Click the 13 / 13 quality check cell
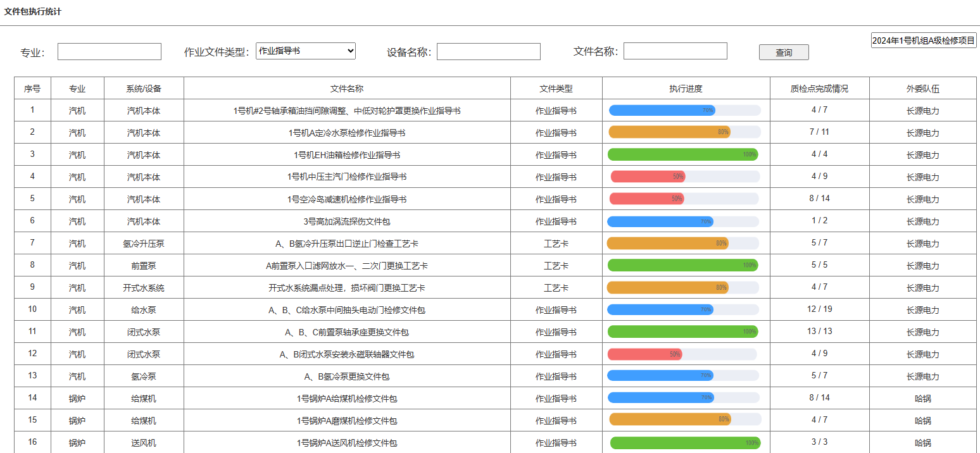This screenshot has height=453, width=980. coord(819,331)
